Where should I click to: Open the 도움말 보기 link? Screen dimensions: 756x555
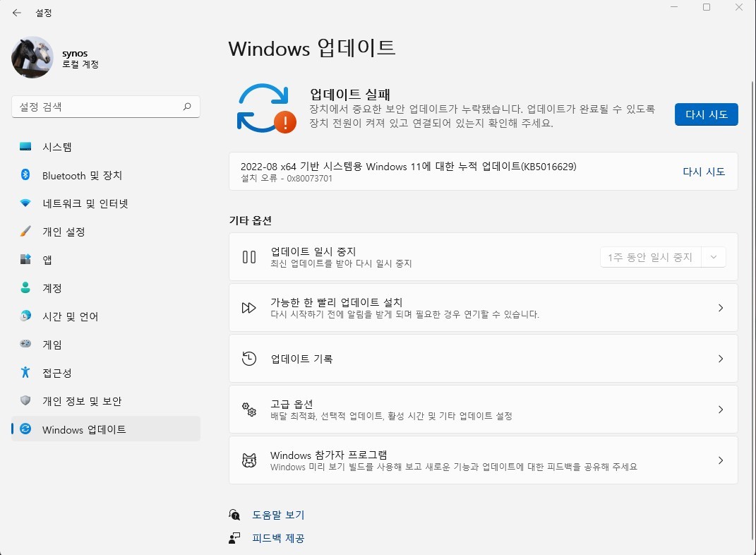tap(278, 515)
